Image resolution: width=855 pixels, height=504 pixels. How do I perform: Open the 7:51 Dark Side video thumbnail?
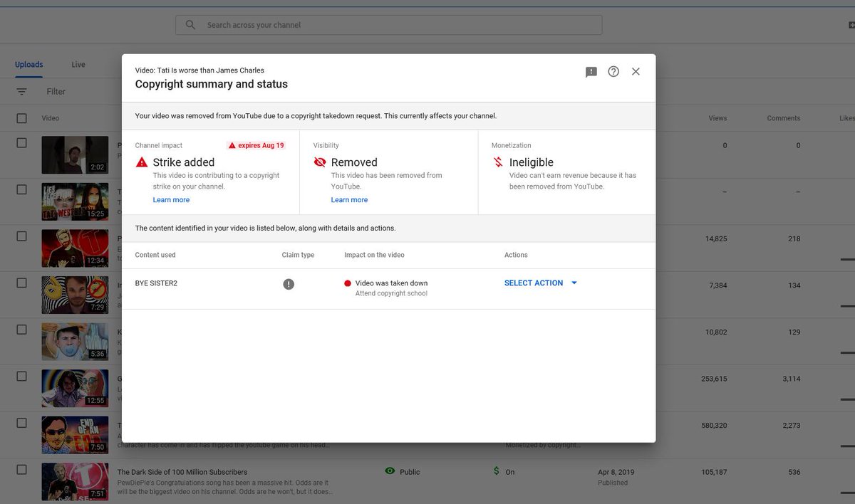point(75,482)
